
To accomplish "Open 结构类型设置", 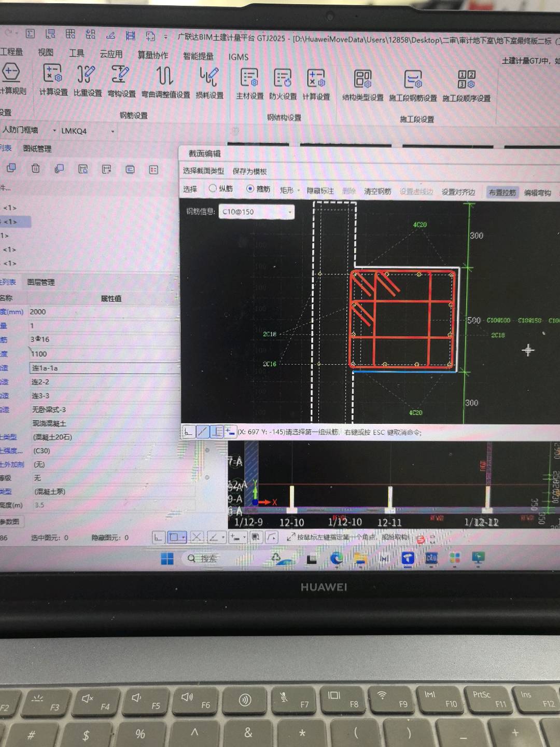I will (363, 85).
